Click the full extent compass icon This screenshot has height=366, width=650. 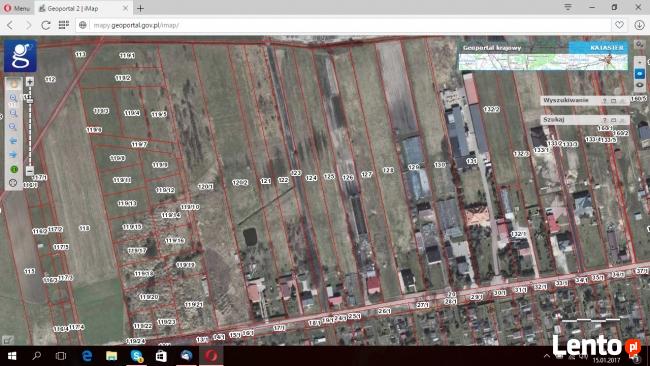click(x=13, y=183)
